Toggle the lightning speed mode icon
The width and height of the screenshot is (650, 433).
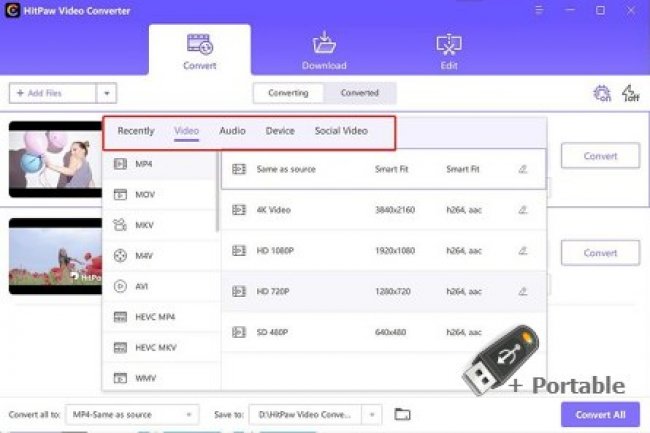click(x=630, y=93)
